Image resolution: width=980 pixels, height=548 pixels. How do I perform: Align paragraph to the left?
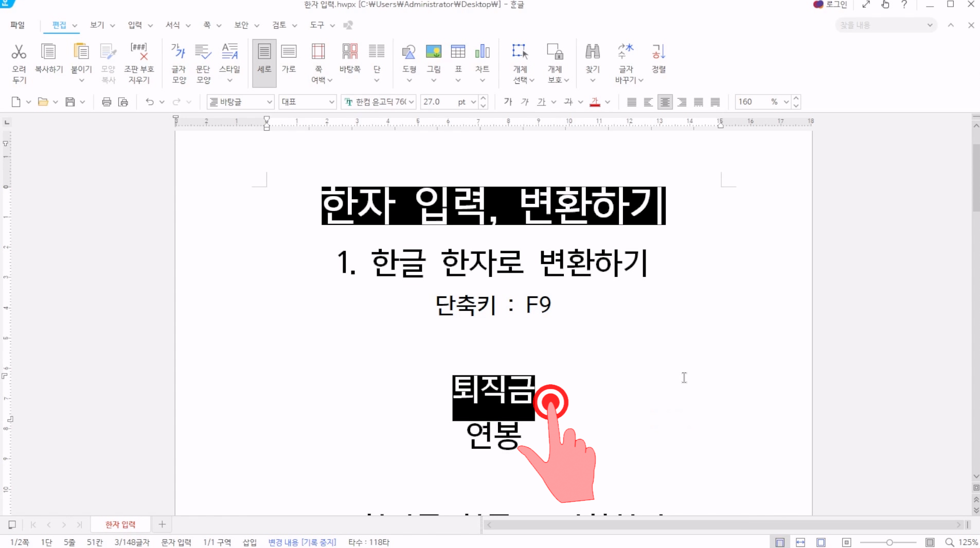coord(648,102)
